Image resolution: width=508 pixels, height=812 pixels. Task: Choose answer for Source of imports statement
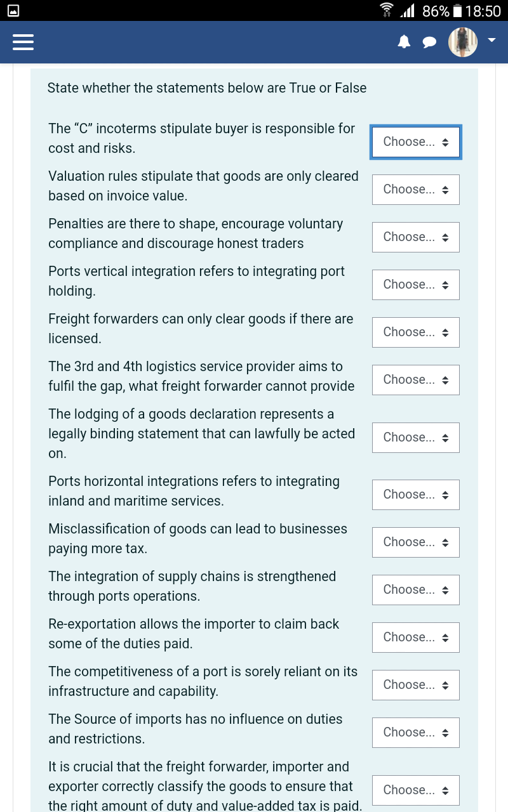click(416, 733)
